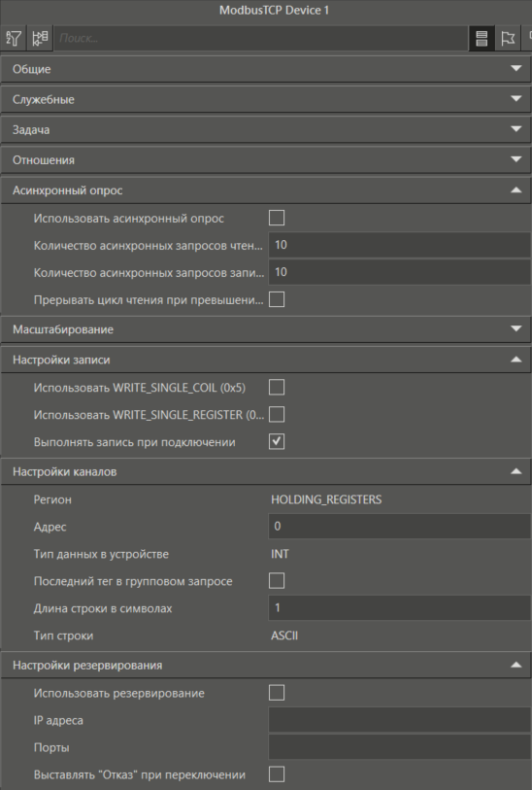Image resolution: width=532 pixels, height=790 pixels.
Task: Select the Регион property label
Action: [52, 499]
